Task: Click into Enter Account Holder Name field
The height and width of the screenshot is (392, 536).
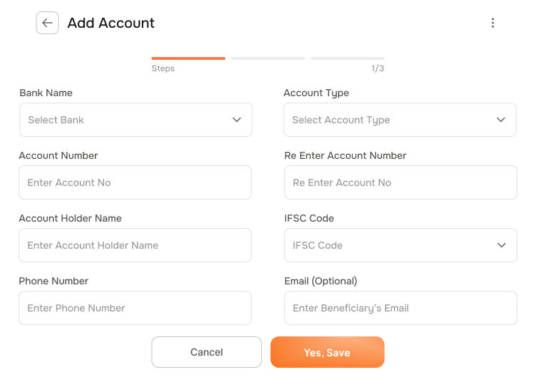Action: 135,245
